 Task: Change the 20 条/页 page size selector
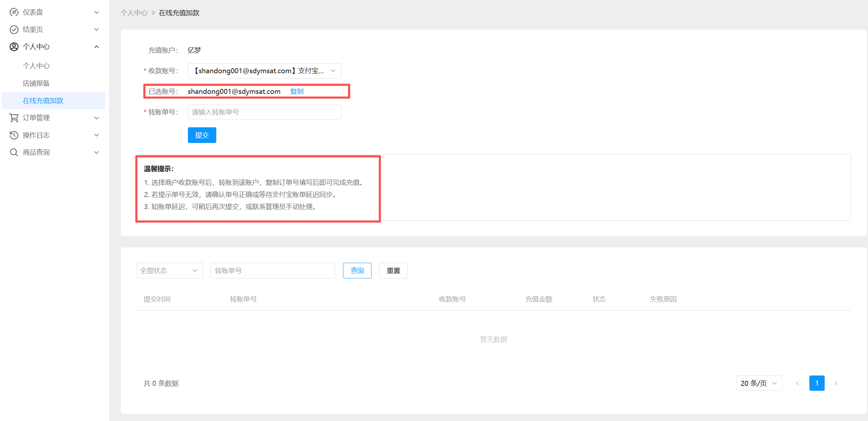759,383
